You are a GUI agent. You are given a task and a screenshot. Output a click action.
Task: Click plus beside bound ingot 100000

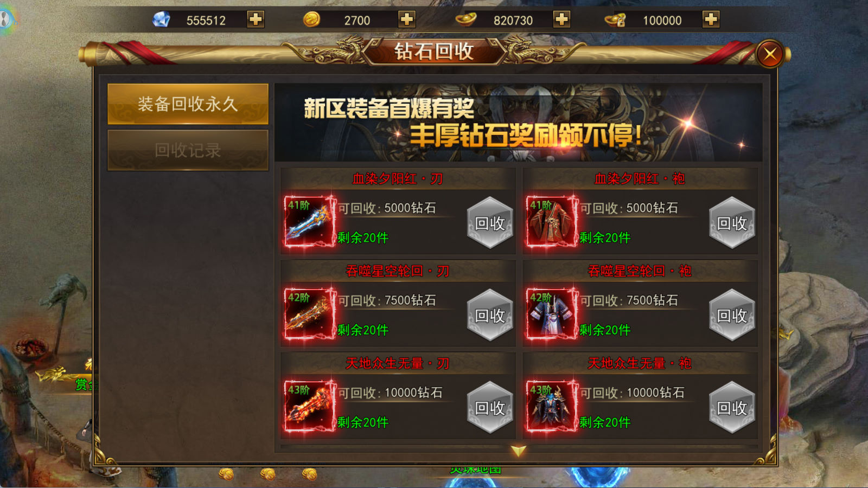click(x=711, y=20)
